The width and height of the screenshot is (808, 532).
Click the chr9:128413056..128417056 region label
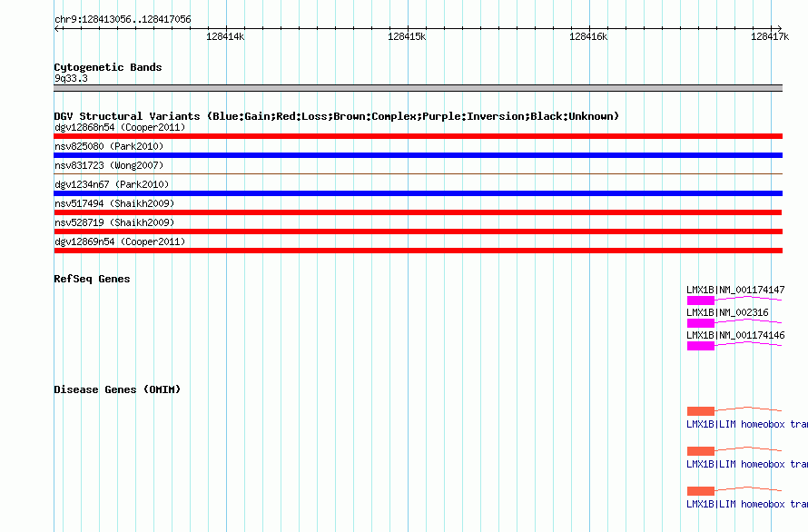click(123, 20)
